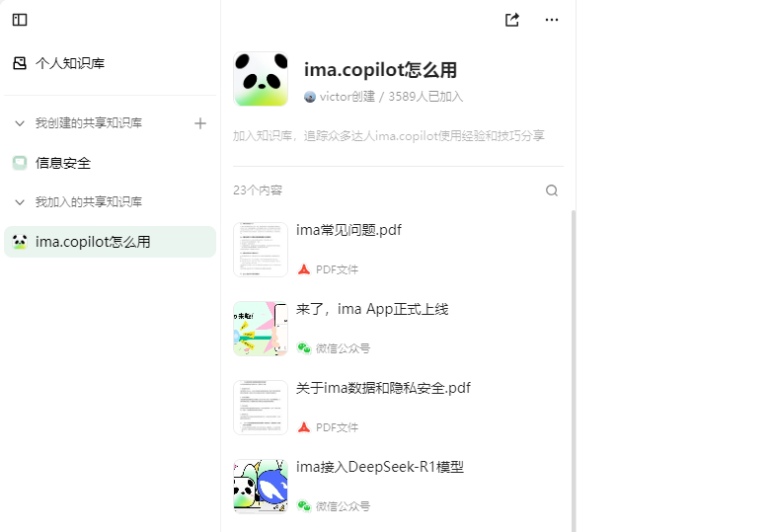Open 信息安全 knowledge base
The image size is (771, 532).
(63, 163)
